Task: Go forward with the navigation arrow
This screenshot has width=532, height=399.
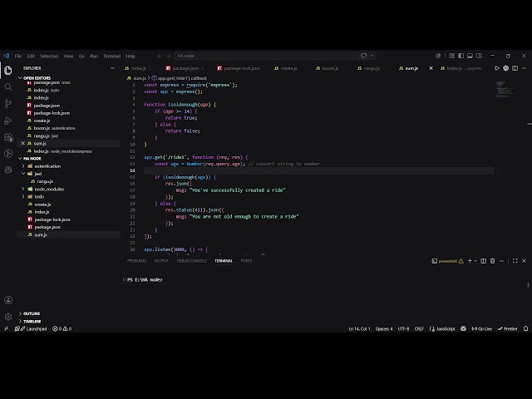Action: click(169, 56)
